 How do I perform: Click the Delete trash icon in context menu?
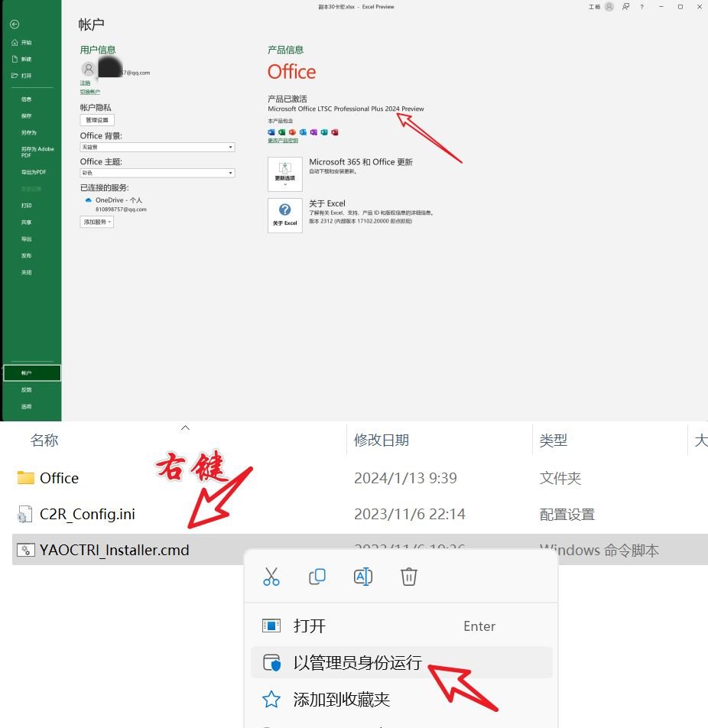click(408, 577)
